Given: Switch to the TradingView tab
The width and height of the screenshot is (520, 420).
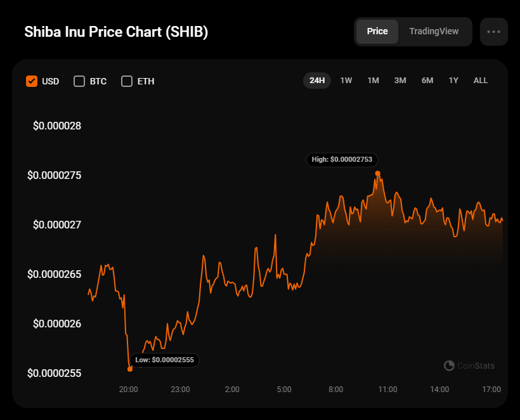Looking at the screenshot, I should 434,32.
